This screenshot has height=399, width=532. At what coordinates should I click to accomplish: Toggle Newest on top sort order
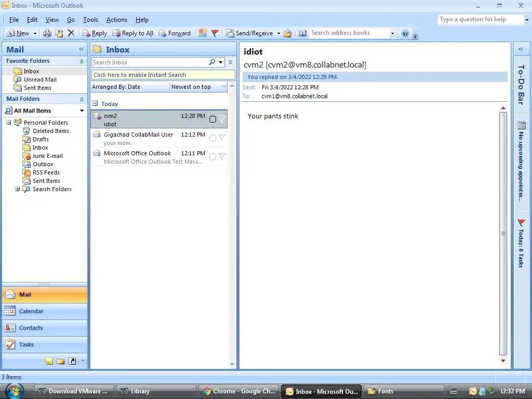click(198, 87)
